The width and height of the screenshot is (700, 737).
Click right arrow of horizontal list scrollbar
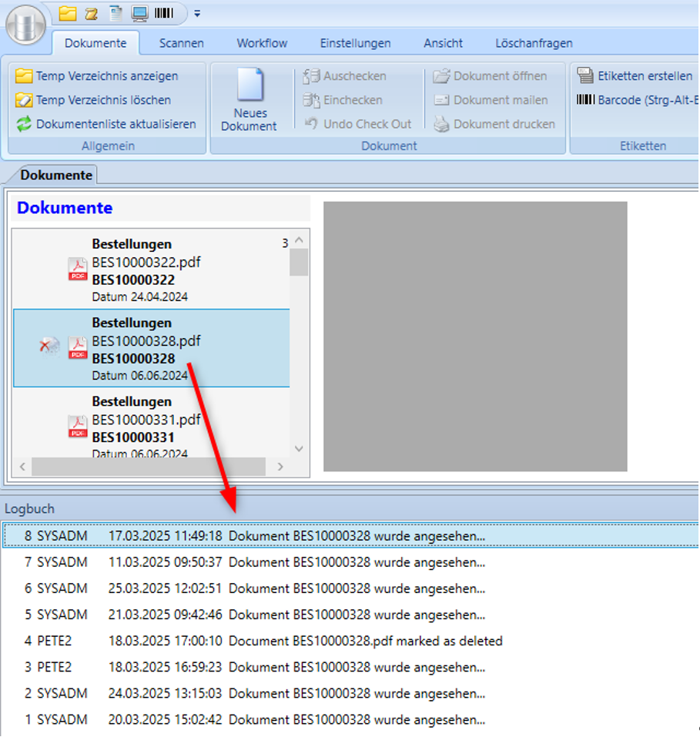280,467
